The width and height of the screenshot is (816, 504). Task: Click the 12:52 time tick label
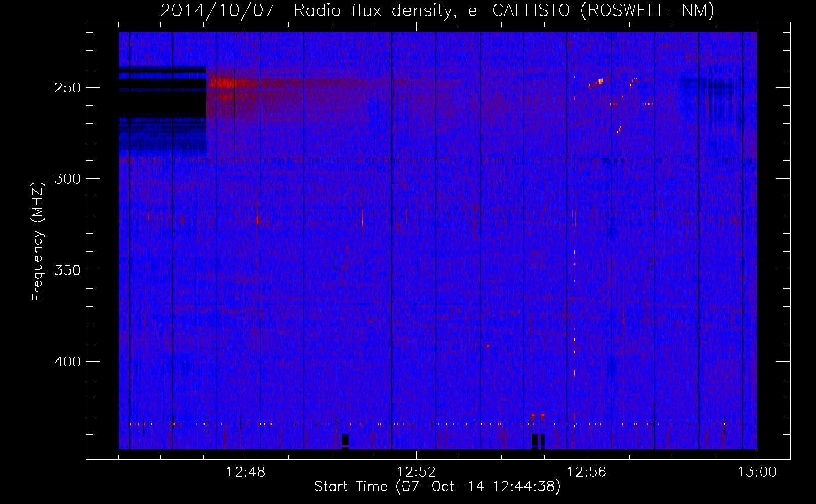(416, 472)
